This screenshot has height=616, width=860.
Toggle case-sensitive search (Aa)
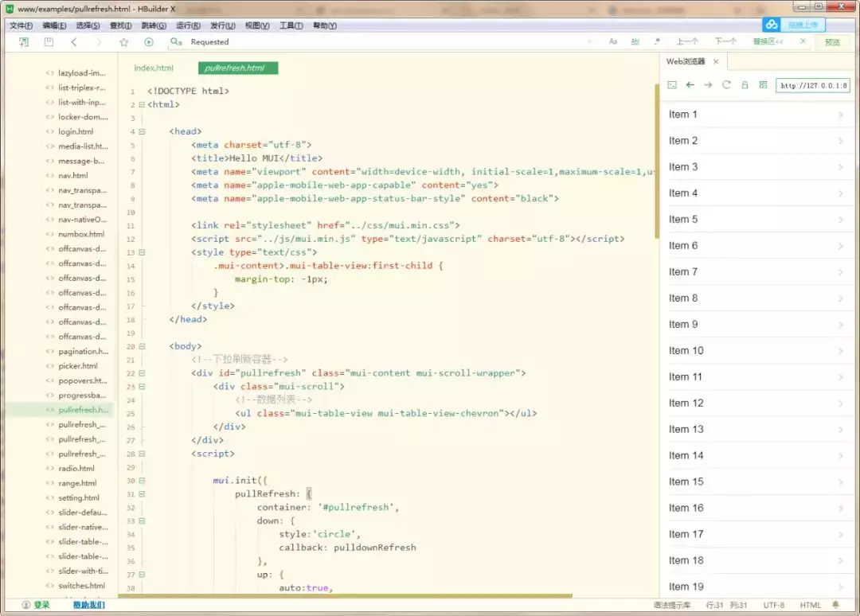[x=613, y=42]
